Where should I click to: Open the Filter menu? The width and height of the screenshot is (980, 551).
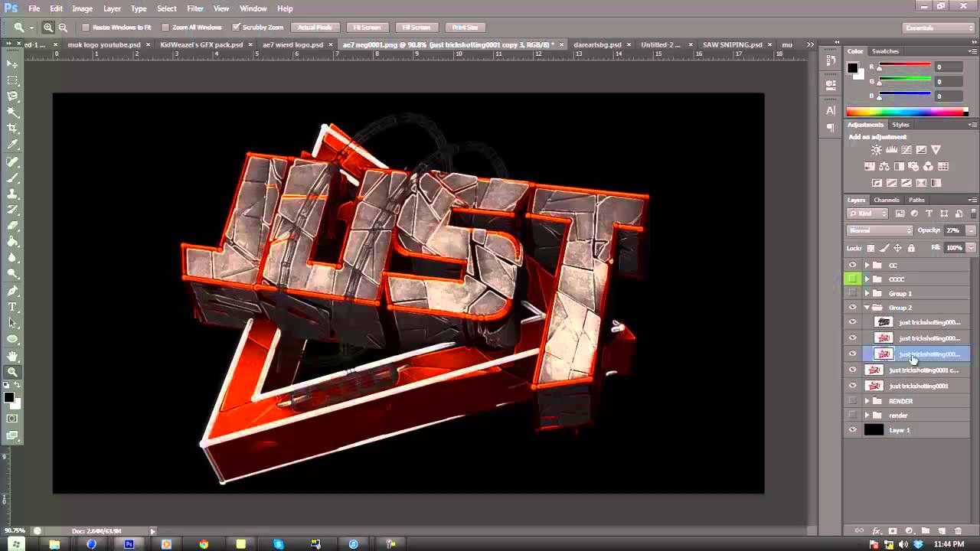pos(195,8)
